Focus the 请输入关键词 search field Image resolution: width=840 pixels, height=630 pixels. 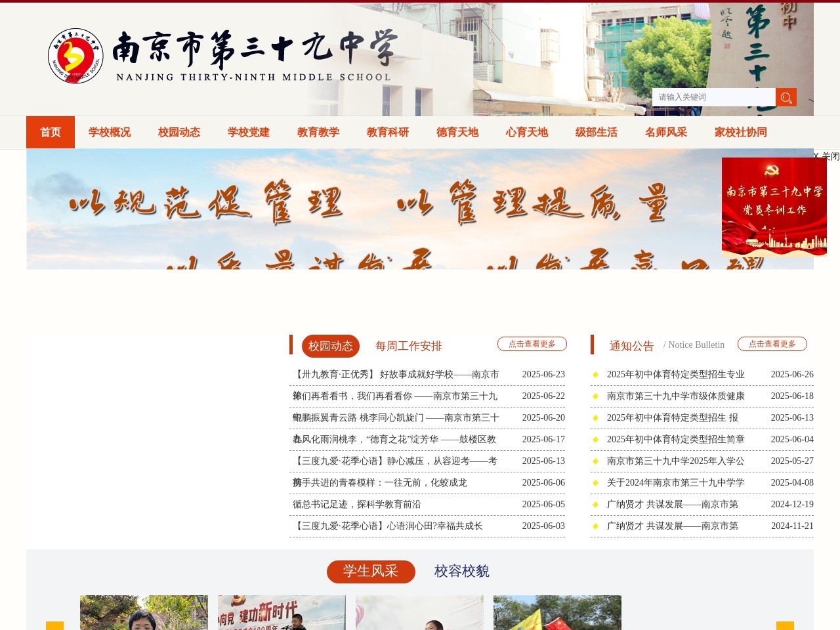pos(714,97)
